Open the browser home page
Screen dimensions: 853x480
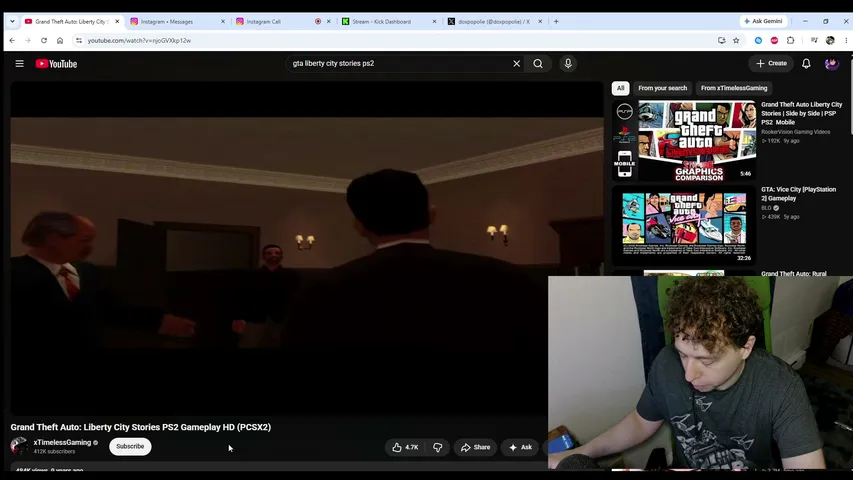[x=60, y=40]
